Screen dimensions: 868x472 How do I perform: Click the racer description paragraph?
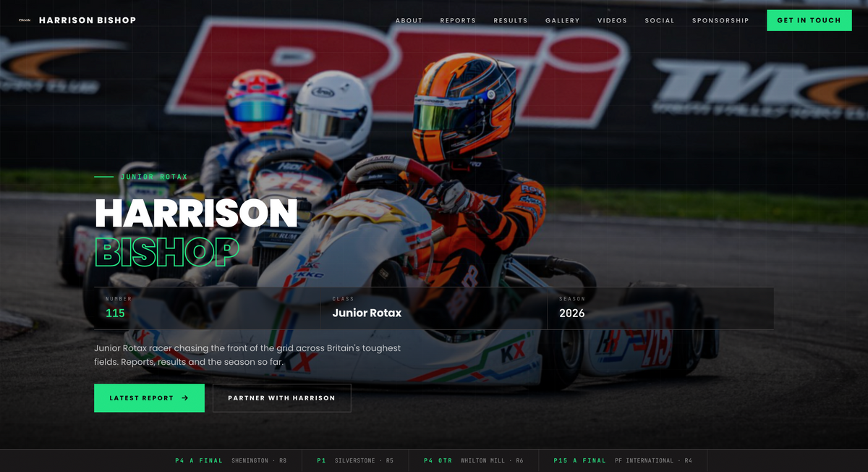click(x=247, y=355)
